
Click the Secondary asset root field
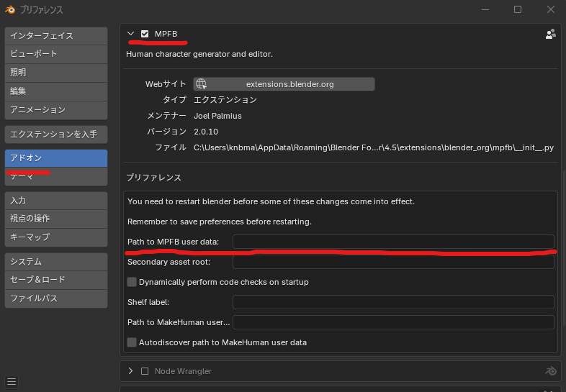393,262
